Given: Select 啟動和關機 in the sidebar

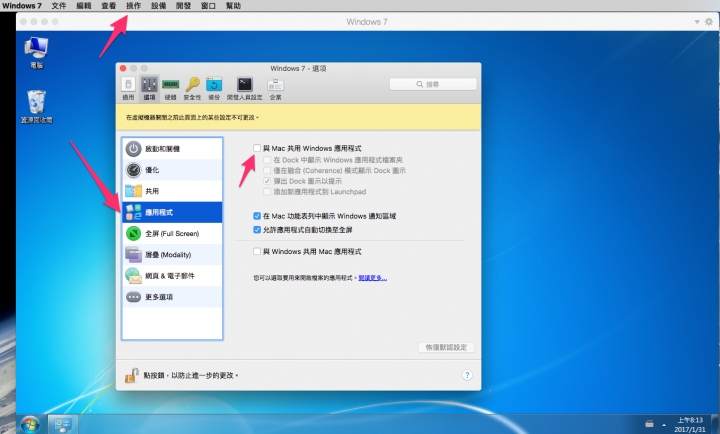Looking at the screenshot, I should (x=172, y=149).
